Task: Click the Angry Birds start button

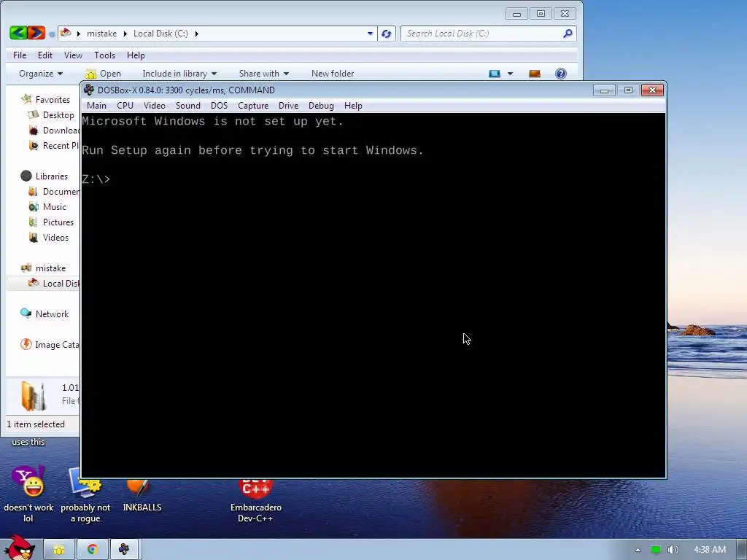Action: [x=19, y=548]
